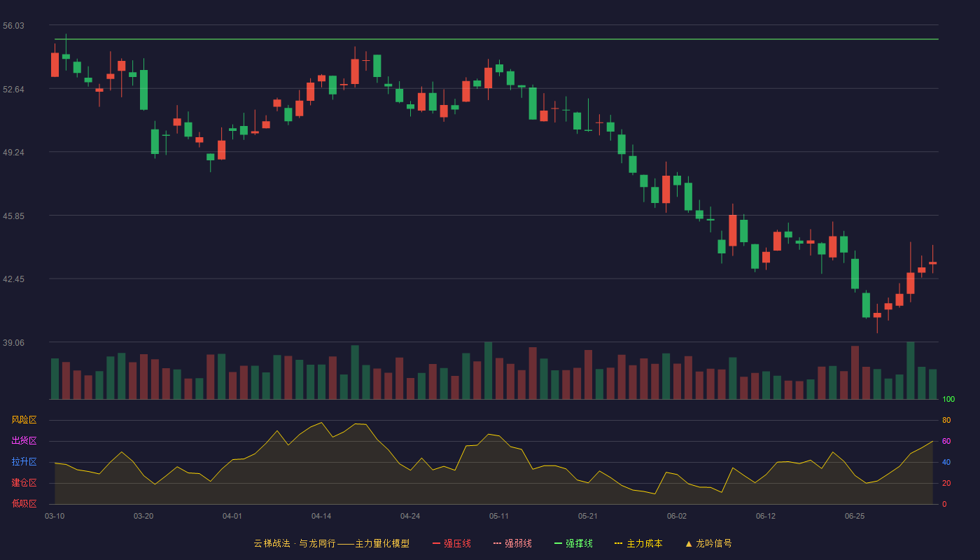Click the 风险区 zone label
Image resolution: width=980 pixels, height=560 pixels.
[24, 420]
